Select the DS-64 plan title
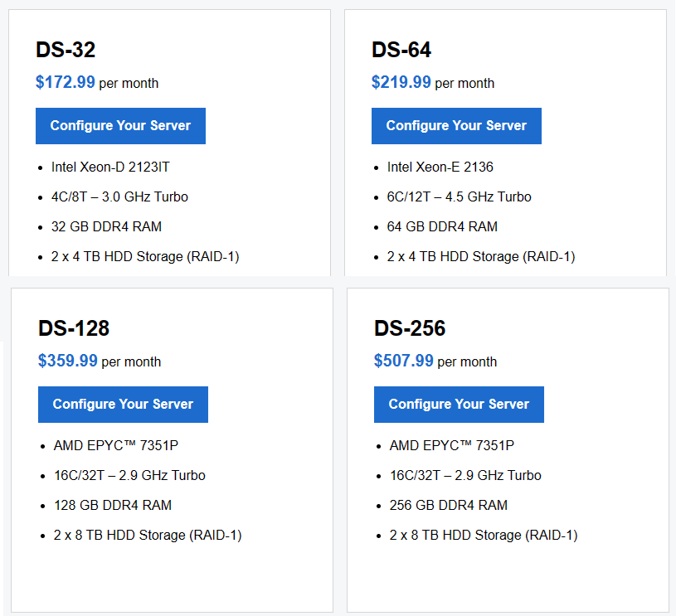Screen dimensions: 676x616 point(401,50)
